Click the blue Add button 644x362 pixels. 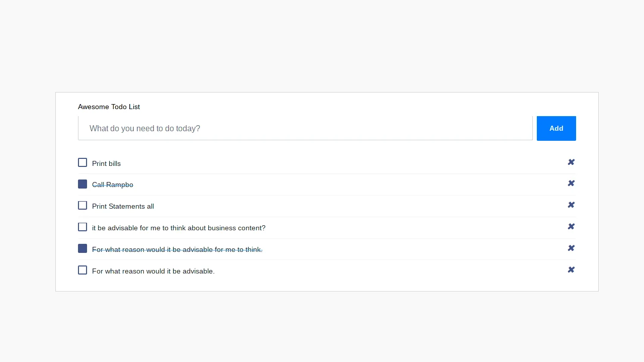556,128
